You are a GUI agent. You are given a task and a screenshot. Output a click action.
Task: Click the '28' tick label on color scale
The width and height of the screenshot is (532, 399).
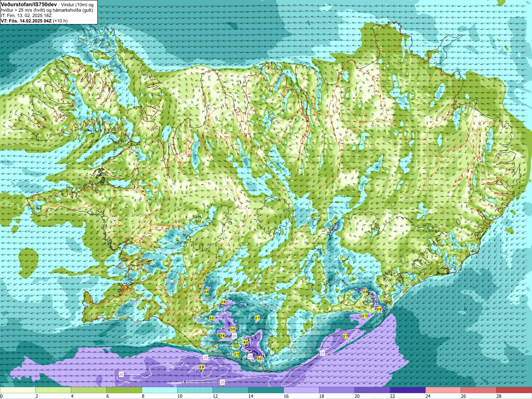pyautogui.click(x=498, y=397)
